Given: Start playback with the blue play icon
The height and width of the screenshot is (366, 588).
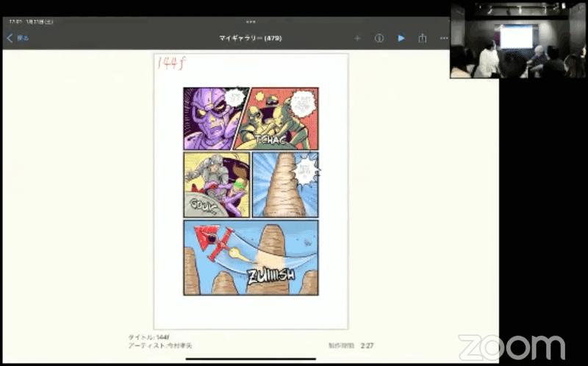Looking at the screenshot, I should [401, 38].
